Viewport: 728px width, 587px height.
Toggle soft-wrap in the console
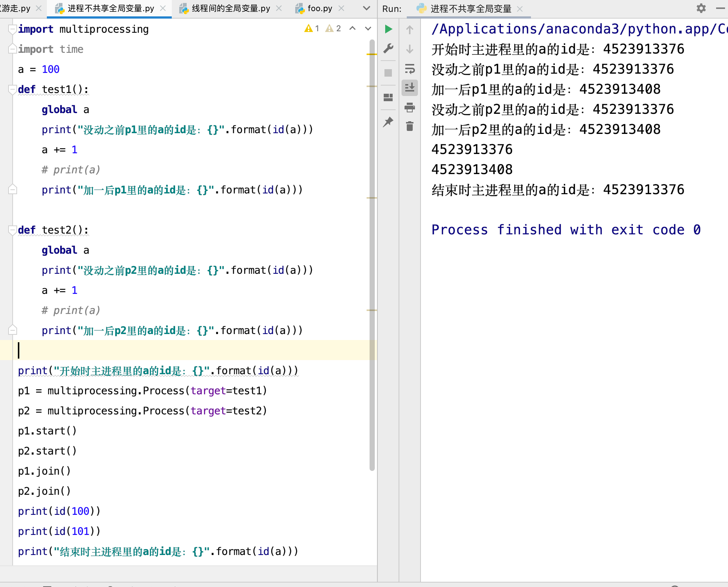(x=410, y=69)
